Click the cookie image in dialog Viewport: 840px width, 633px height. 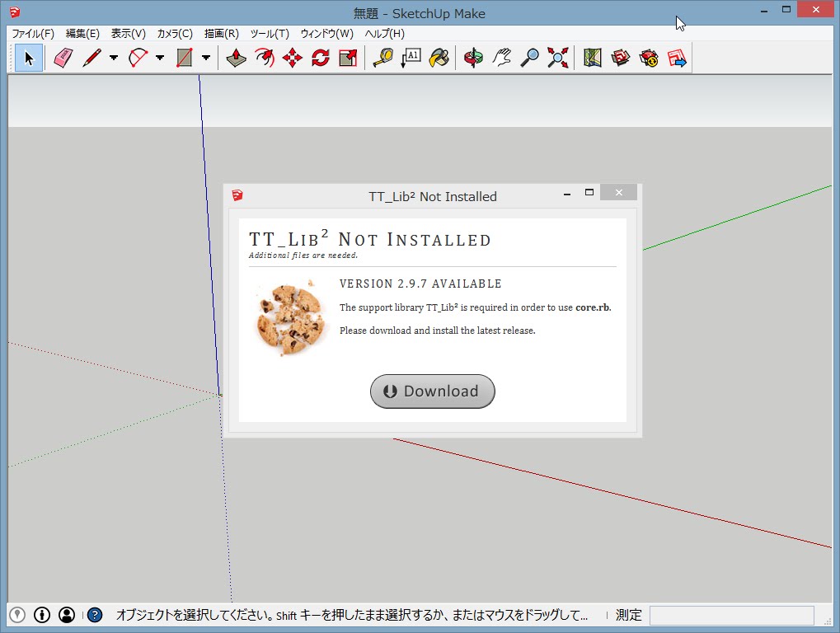(292, 317)
